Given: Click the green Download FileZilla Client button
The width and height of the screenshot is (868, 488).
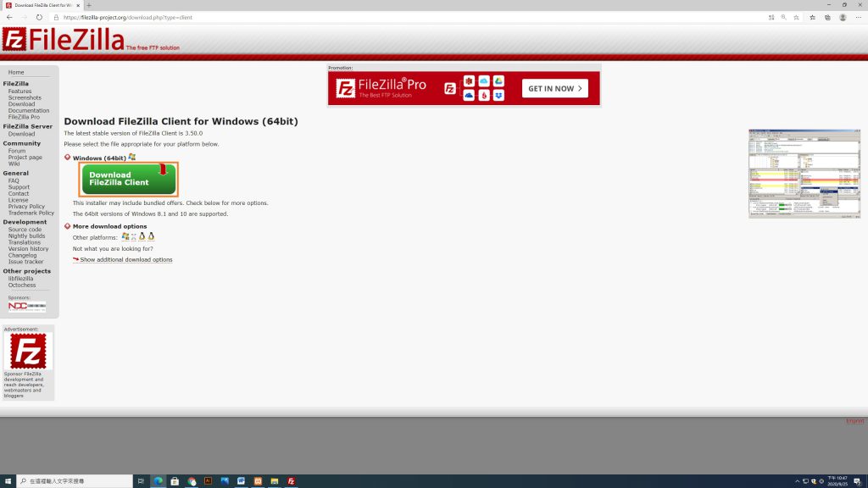Looking at the screenshot, I should click(129, 179).
